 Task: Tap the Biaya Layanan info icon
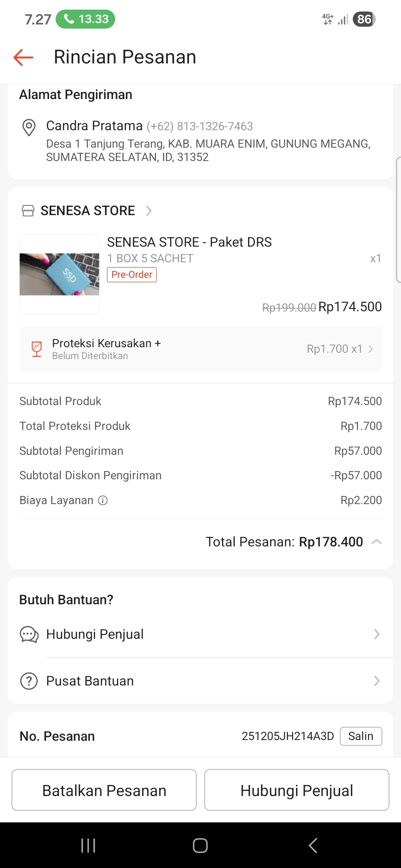(x=103, y=500)
